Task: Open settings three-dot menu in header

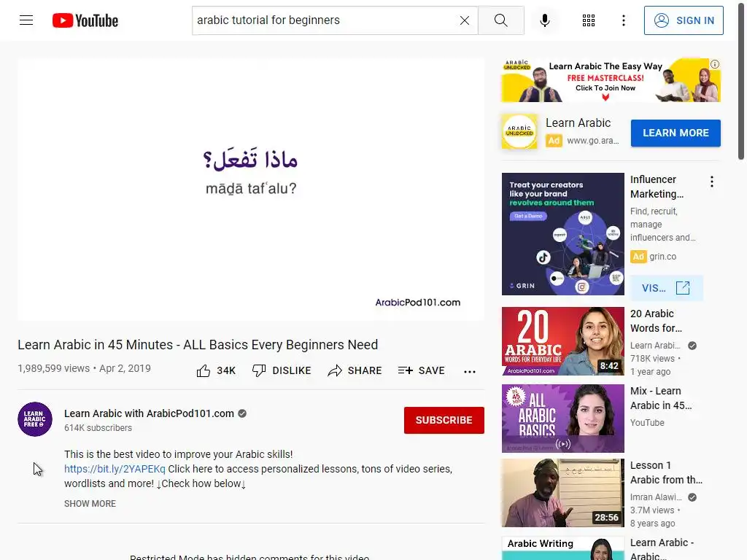Action: click(623, 20)
